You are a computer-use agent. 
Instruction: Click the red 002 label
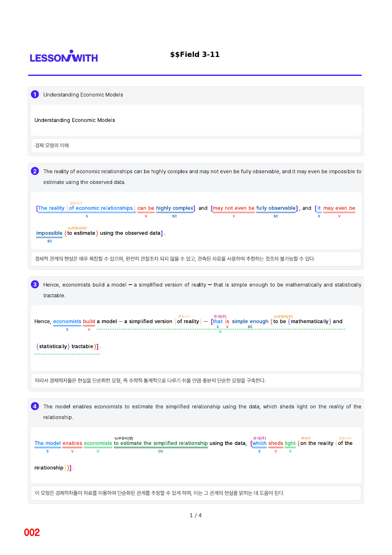(x=32, y=532)
